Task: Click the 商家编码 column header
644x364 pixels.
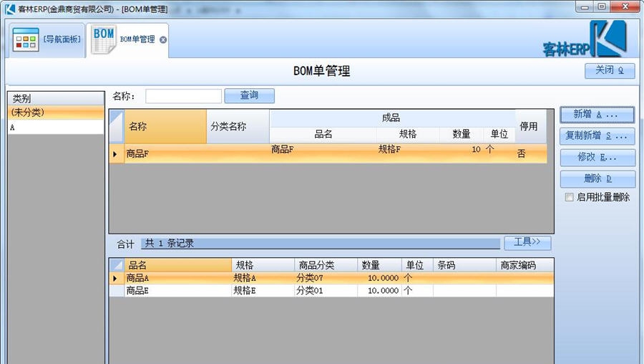Action: pyautogui.click(x=525, y=265)
